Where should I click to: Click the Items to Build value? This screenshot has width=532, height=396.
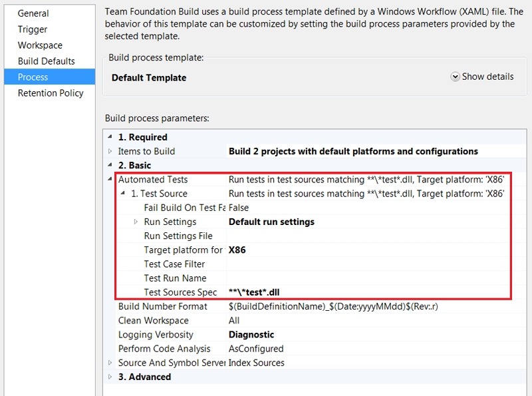tap(353, 151)
